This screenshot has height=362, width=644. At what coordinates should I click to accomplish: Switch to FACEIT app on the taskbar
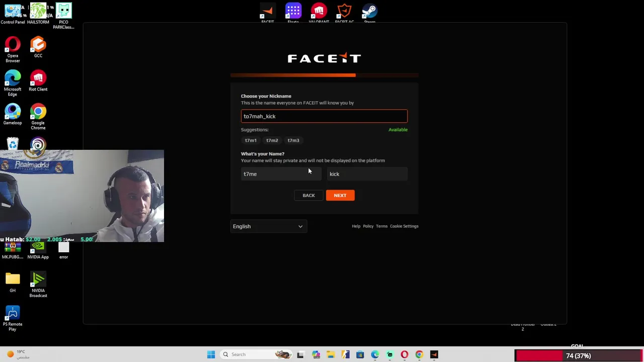tap(434, 354)
